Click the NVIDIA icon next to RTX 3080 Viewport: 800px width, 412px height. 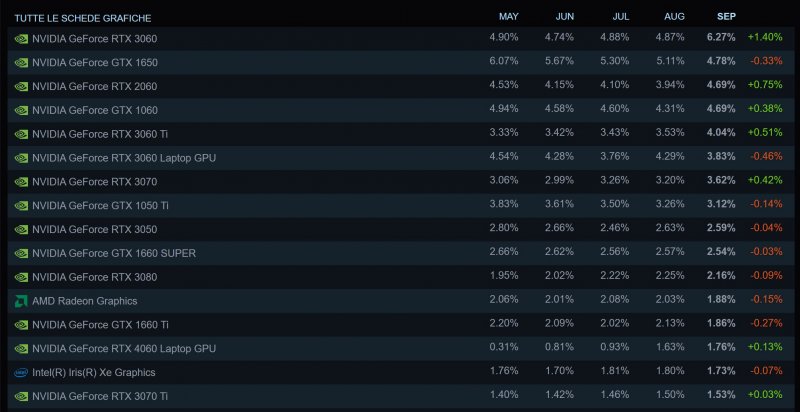tap(21, 276)
